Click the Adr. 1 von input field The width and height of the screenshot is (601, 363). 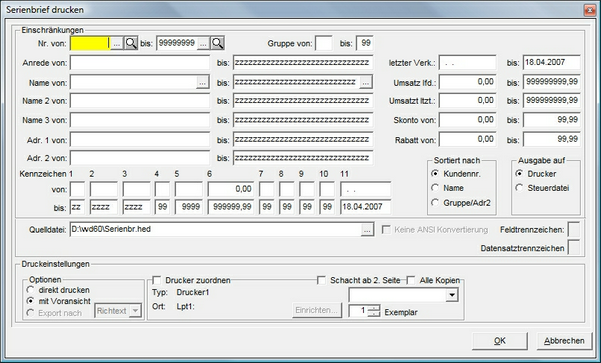pyautogui.click(x=140, y=140)
